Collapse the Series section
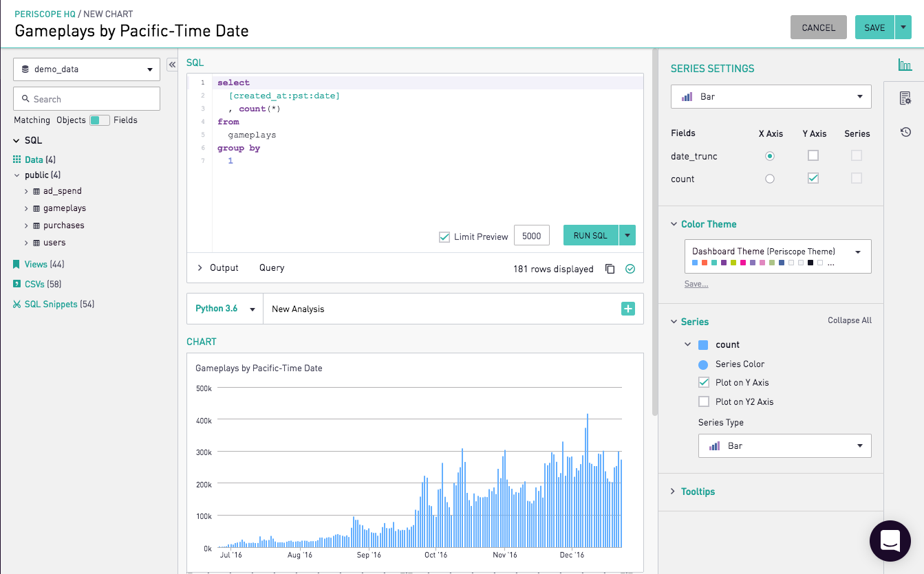Viewport: 924px width, 574px height. pos(674,322)
